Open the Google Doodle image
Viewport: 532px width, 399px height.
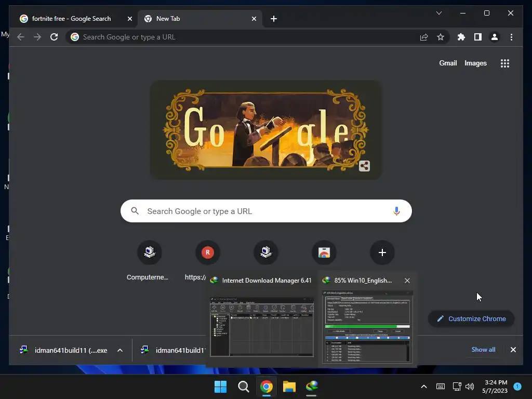pos(265,129)
